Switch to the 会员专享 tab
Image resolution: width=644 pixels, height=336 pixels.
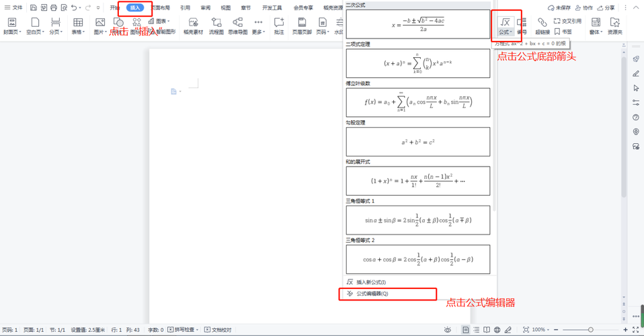pyautogui.click(x=303, y=8)
